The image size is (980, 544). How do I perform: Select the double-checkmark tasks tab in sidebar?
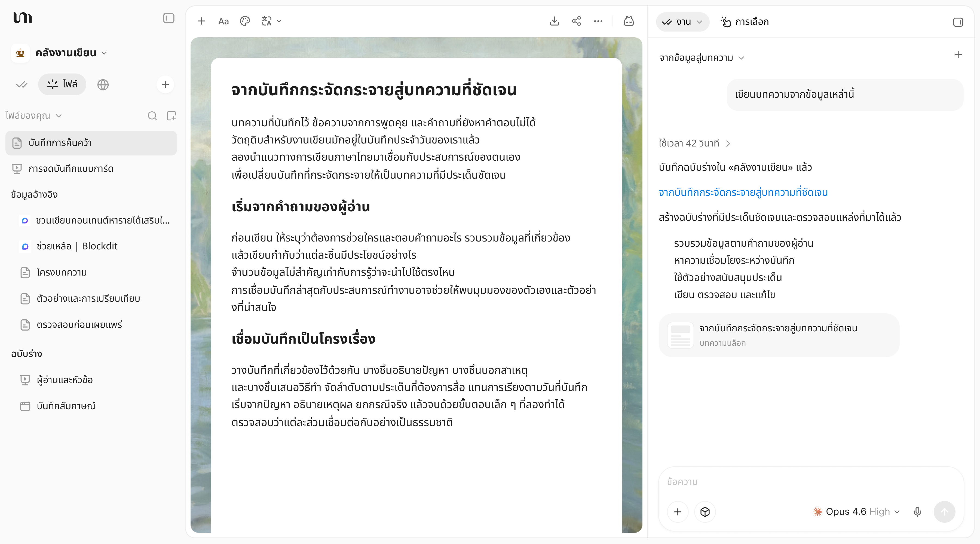click(22, 84)
